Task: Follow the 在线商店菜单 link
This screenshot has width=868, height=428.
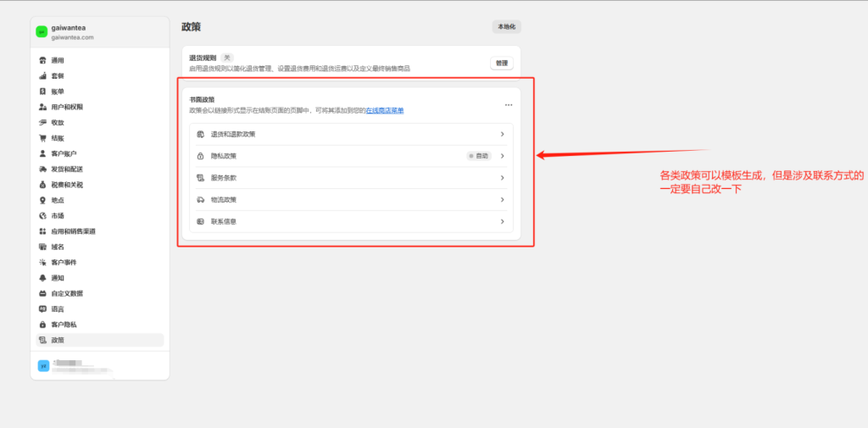Action: [x=385, y=110]
